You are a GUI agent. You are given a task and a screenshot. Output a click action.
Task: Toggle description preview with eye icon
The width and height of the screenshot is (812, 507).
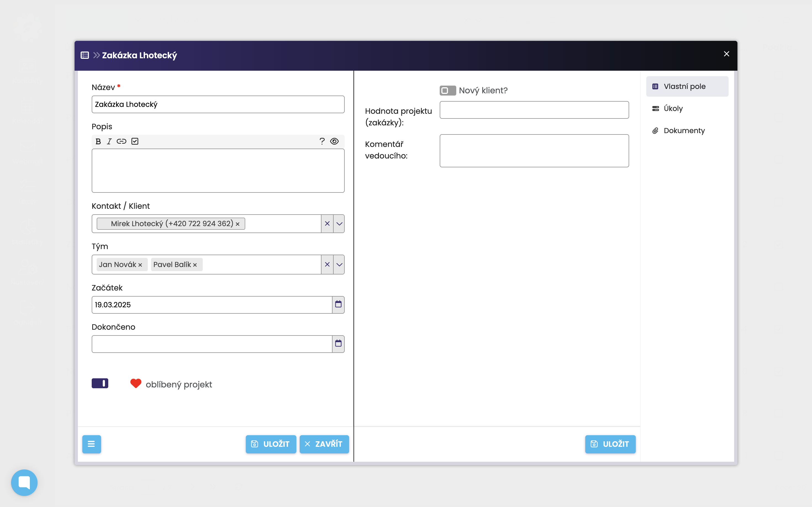point(334,141)
